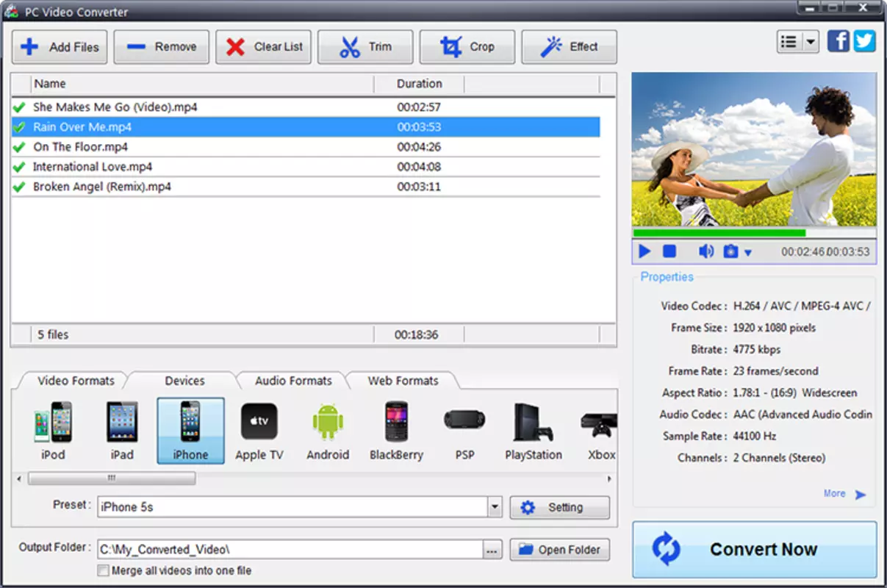Image resolution: width=887 pixels, height=588 pixels.
Task: Open the Crop tool
Action: click(x=467, y=47)
